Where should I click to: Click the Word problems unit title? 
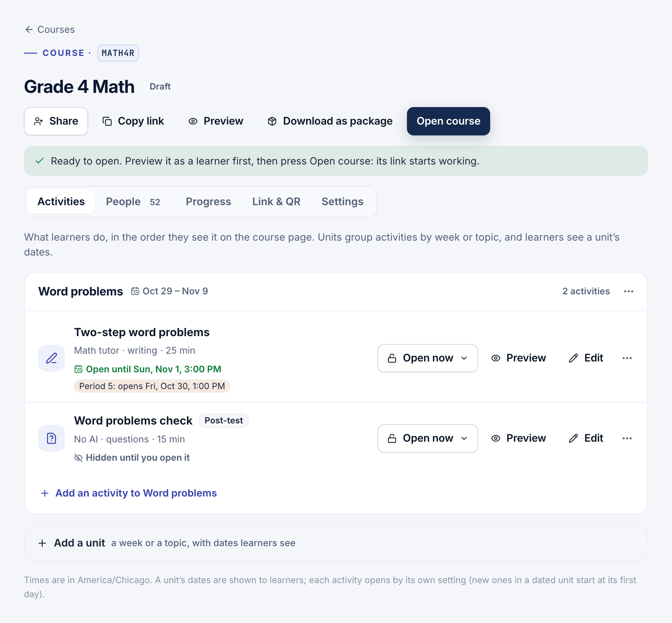coord(81,291)
